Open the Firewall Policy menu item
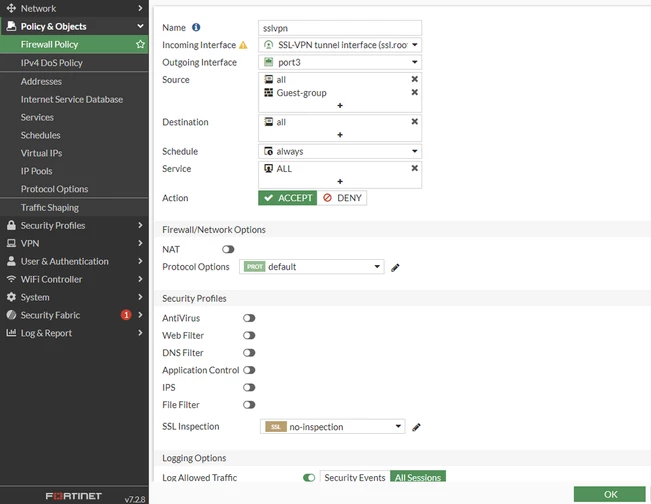The width and height of the screenshot is (651, 504). pos(74,44)
